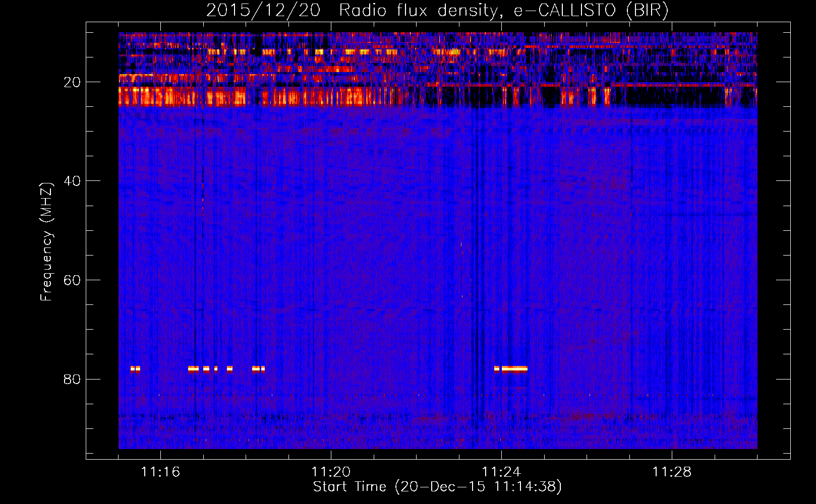Click the '11:20' time tick label
This screenshot has width=816, height=504.
click(x=331, y=472)
